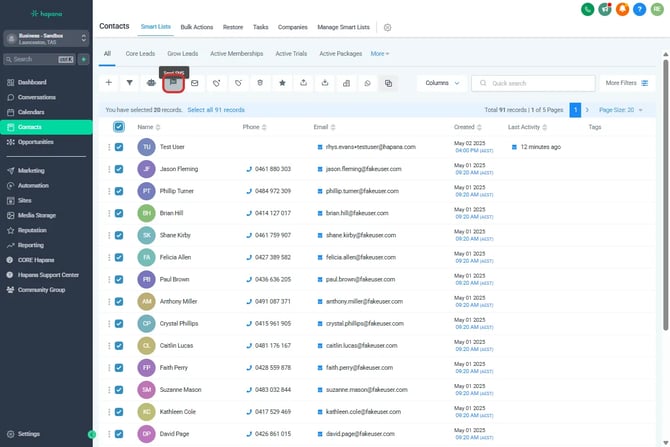This screenshot has height=447, width=670.
Task: Open the smart list settings gear icon
Action: 388,28
